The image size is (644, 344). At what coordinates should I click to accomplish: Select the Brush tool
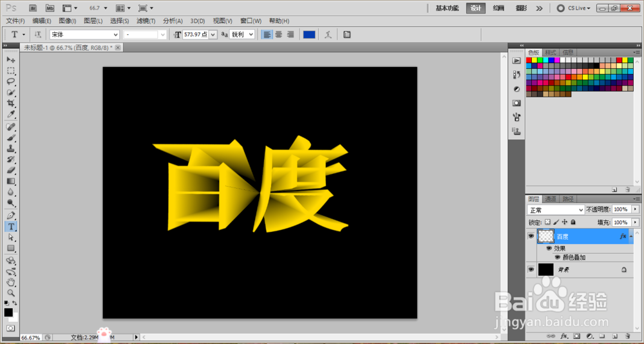point(11,138)
